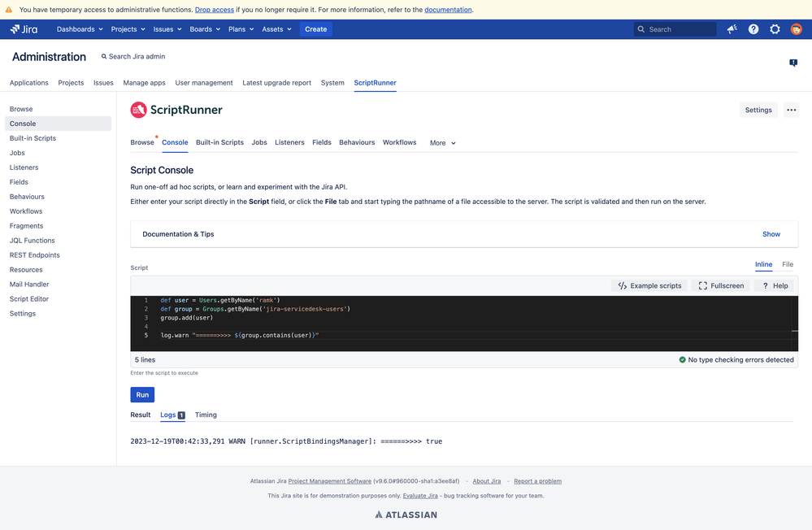Open the Workflows tab in ScriptRunner

399,142
